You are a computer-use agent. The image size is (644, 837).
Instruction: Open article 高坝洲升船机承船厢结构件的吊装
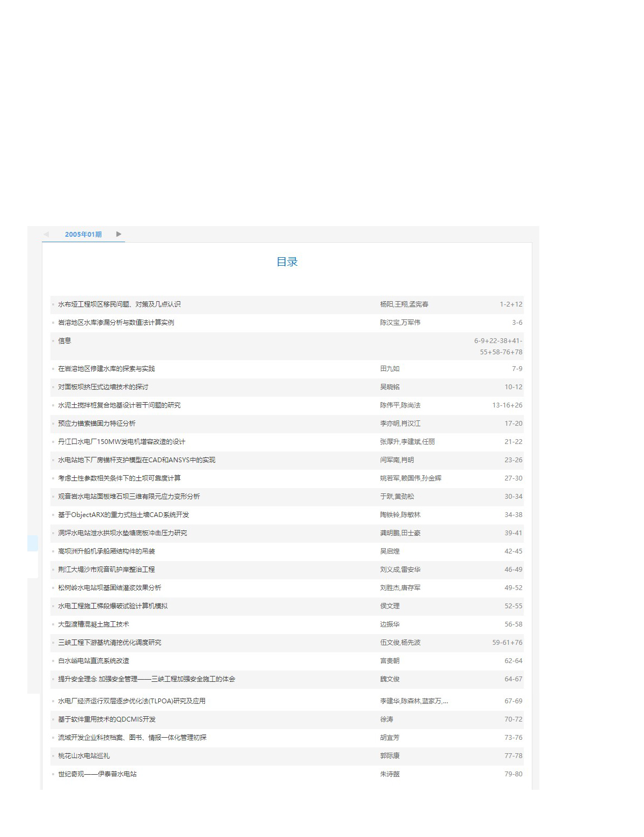tap(106, 551)
